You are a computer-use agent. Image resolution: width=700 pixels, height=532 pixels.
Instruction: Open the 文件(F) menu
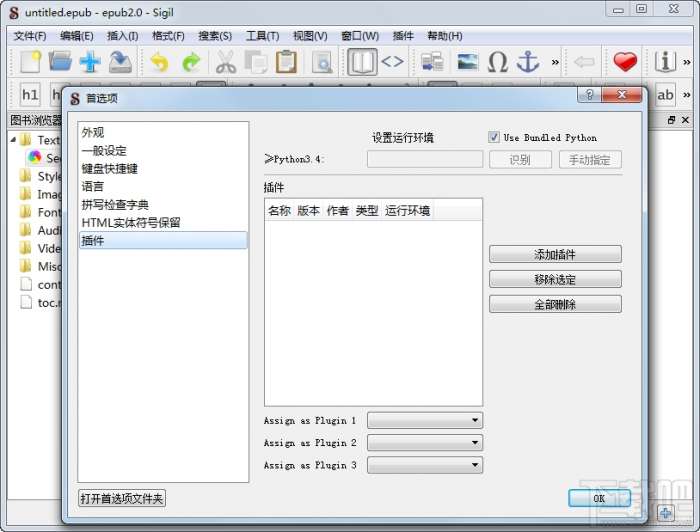29,36
